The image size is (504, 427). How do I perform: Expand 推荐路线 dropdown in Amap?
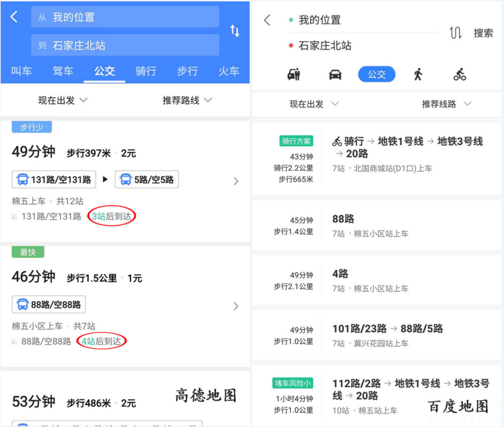click(187, 100)
